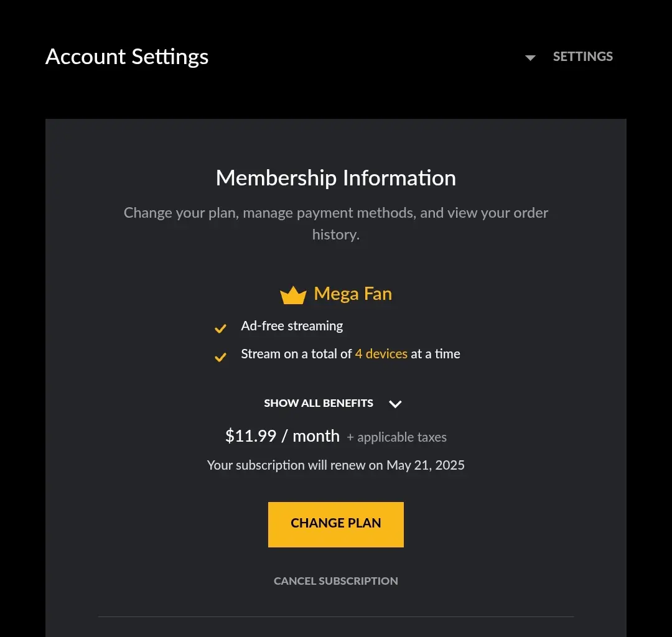Expand the Show All Benefits chevron
This screenshot has width=672, height=637.
pyautogui.click(x=395, y=404)
